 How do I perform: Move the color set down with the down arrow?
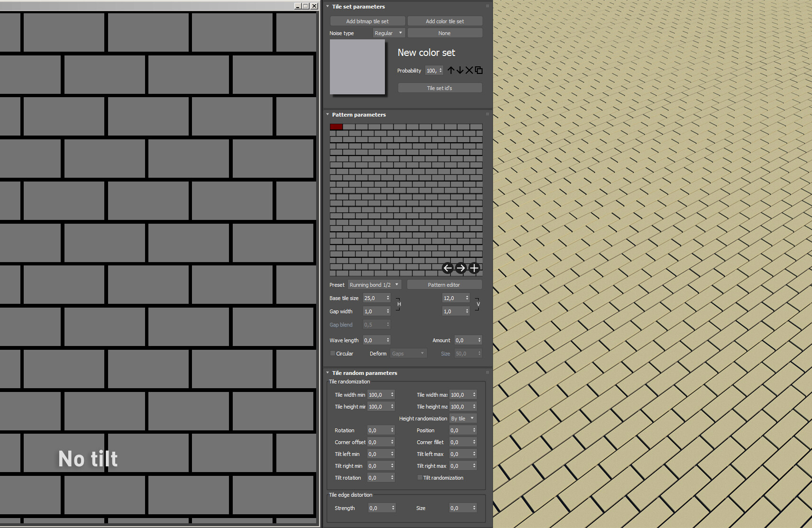point(460,70)
